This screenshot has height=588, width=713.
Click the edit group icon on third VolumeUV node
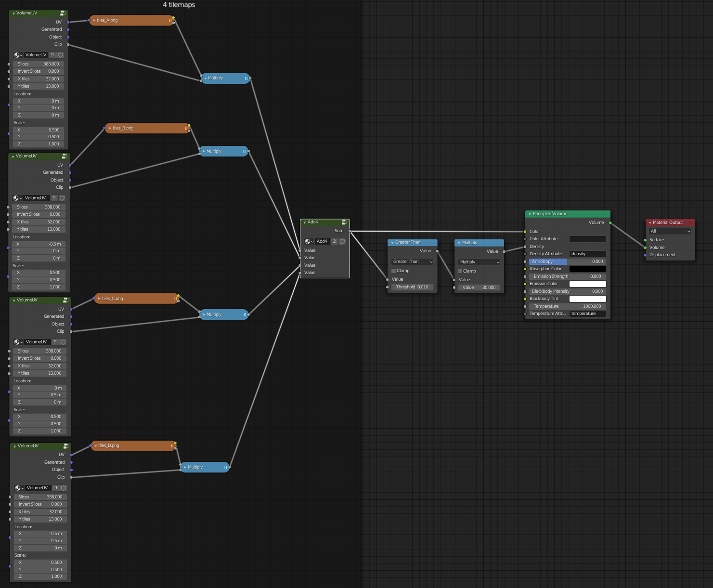click(x=65, y=300)
